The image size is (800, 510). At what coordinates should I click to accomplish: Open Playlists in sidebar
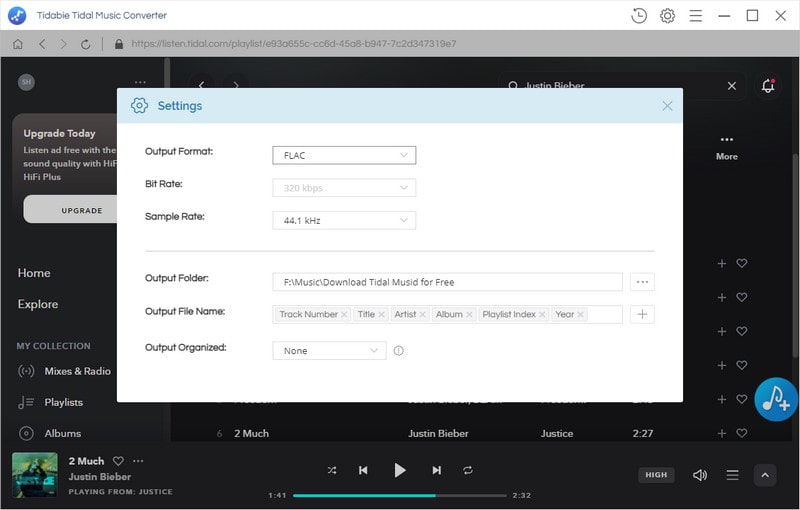tap(51, 402)
